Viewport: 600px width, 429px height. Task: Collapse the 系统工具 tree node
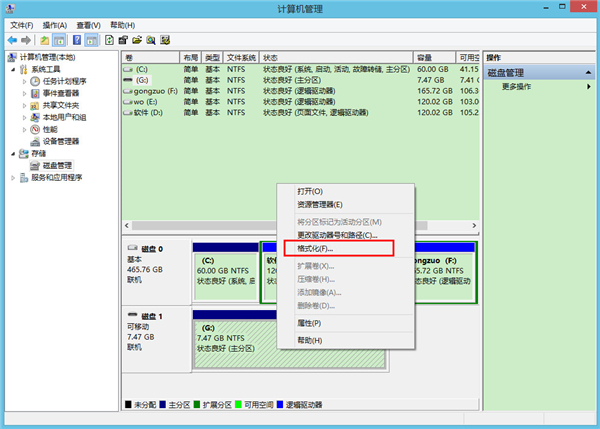coord(13,70)
